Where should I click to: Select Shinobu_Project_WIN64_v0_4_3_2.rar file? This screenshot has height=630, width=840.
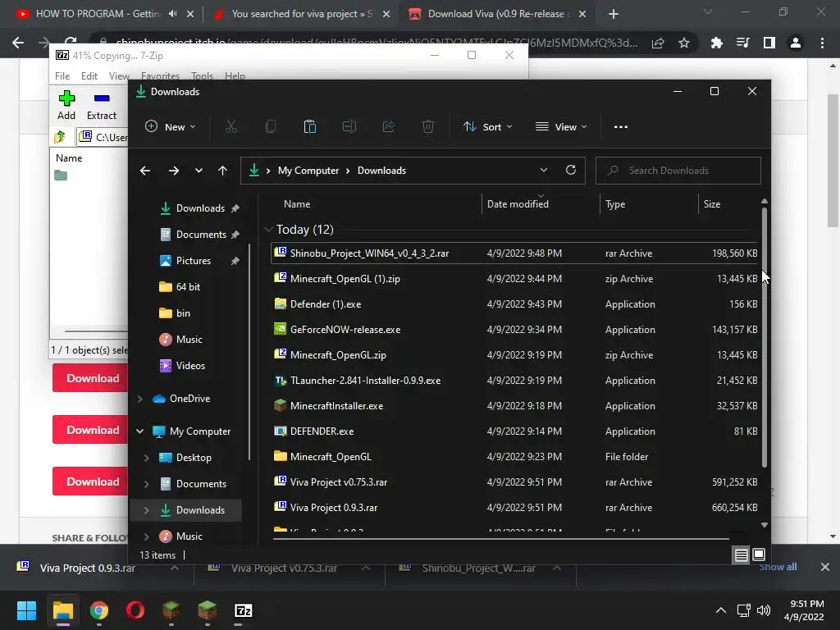[514, 253]
